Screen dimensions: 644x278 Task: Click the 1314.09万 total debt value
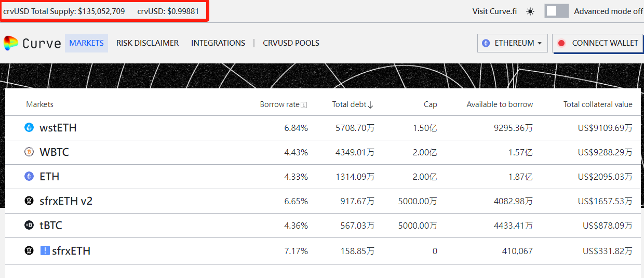[x=355, y=177]
